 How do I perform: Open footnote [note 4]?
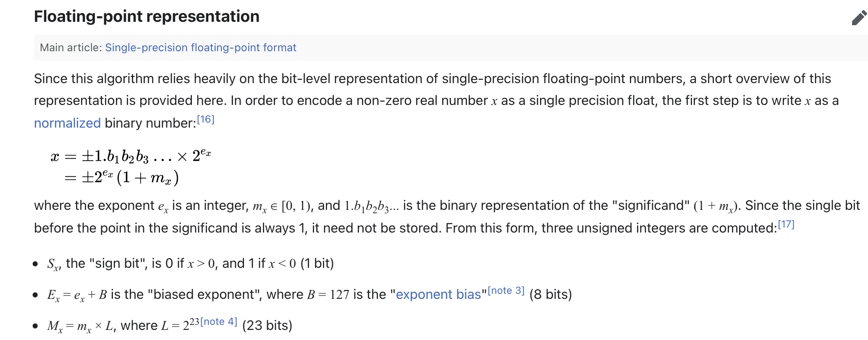tap(219, 322)
